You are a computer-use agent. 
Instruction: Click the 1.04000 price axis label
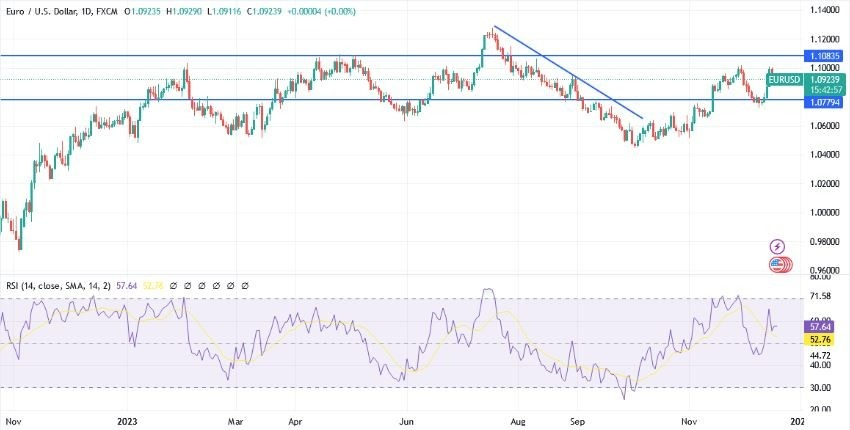(x=825, y=155)
